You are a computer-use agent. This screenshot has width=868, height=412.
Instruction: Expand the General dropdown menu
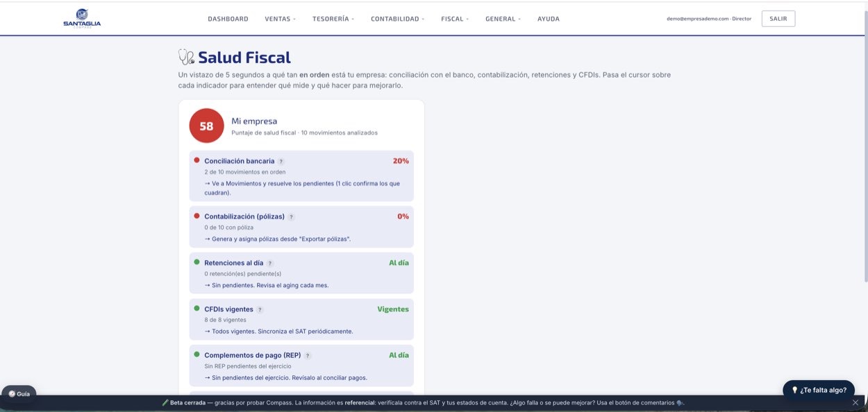503,19
